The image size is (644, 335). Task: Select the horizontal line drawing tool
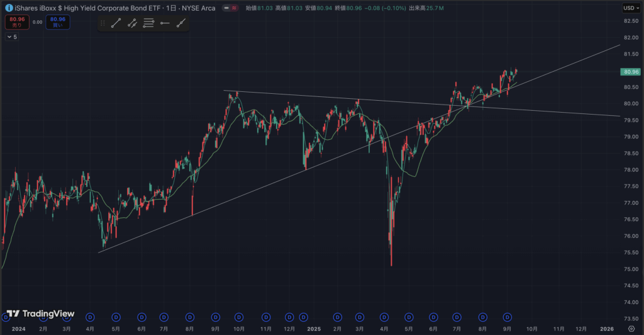165,23
